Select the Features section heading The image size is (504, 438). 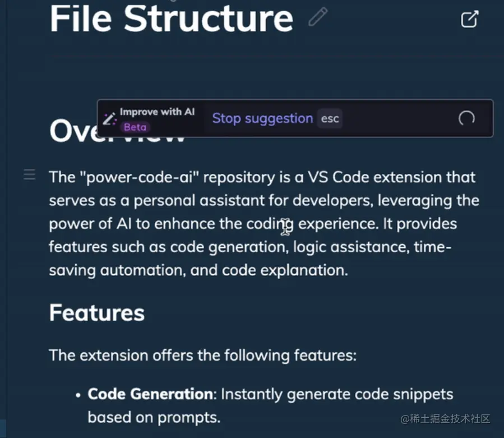[x=96, y=313]
